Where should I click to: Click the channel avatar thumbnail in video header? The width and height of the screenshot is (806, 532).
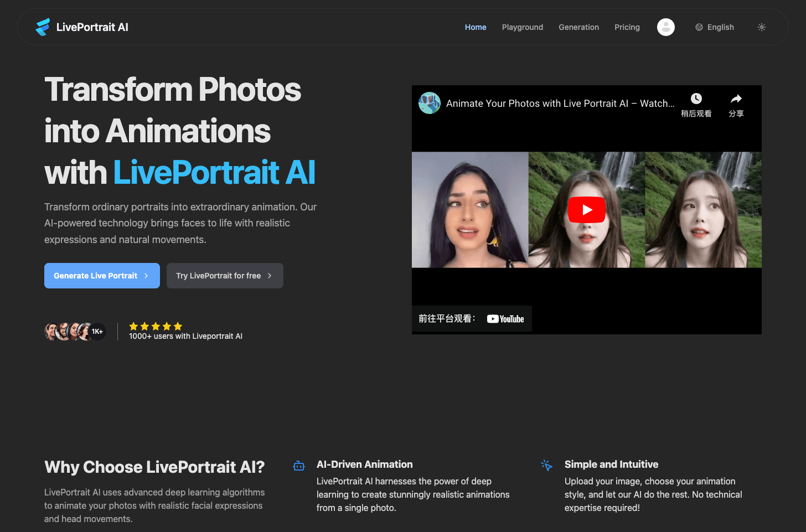point(430,103)
